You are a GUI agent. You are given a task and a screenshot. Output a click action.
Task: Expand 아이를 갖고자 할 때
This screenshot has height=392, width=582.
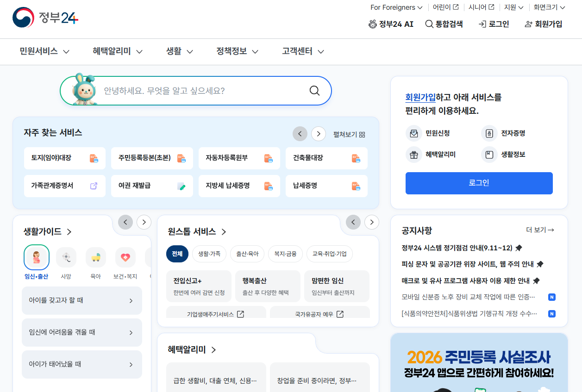coord(82,301)
